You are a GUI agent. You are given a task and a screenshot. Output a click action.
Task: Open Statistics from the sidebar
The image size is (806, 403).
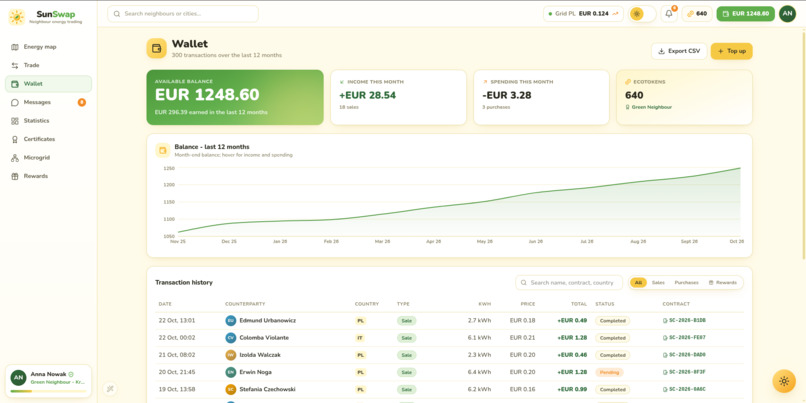(x=48, y=121)
